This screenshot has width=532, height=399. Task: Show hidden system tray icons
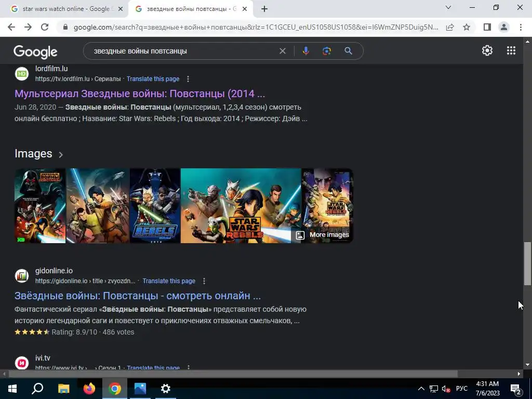click(421, 389)
